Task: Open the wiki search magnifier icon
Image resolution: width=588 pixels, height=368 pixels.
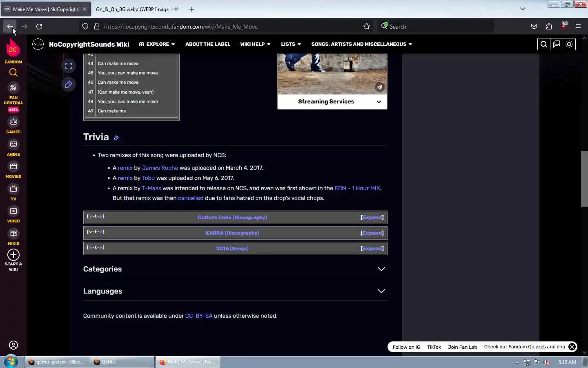Action: (x=543, y=44)
